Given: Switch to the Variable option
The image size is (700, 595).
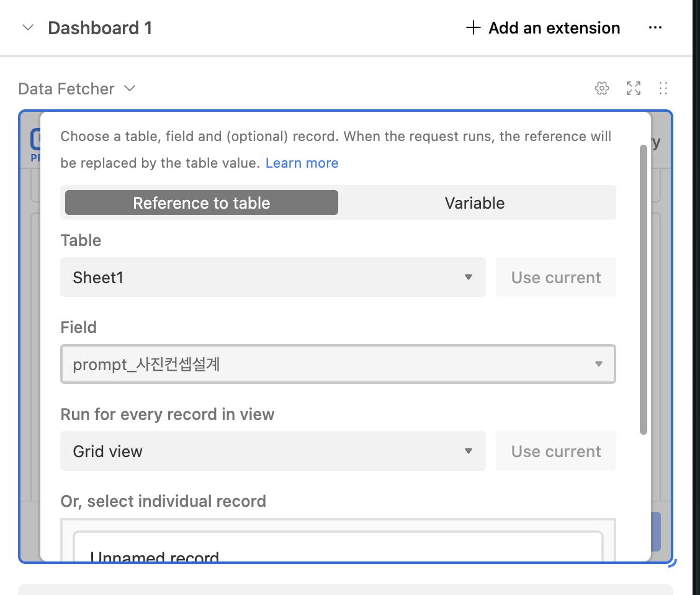Looking at the screenshot, I should coord(475,203).
